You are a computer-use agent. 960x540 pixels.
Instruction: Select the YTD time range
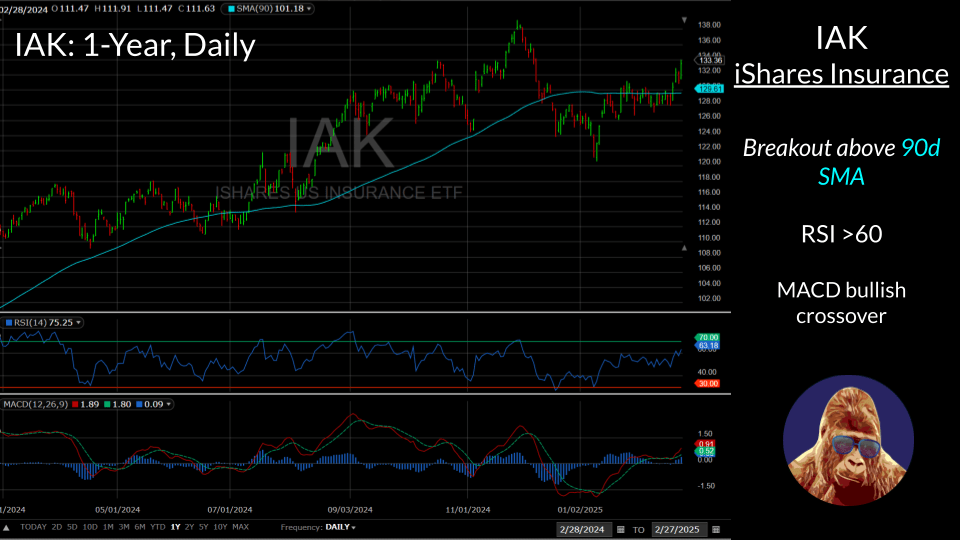pyautogui.click(x=157, y=527)
